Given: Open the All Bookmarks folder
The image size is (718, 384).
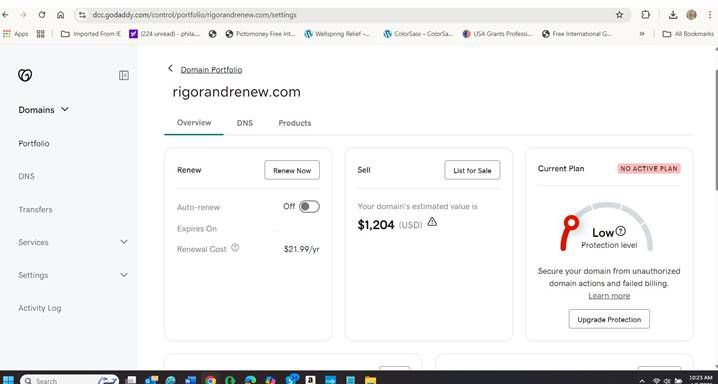Looking at the screenshot, I should tap(688, 34).
